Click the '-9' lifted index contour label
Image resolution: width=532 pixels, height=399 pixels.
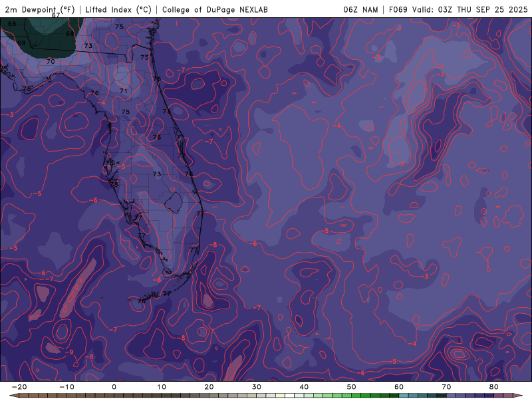click(x=69, y=352)
